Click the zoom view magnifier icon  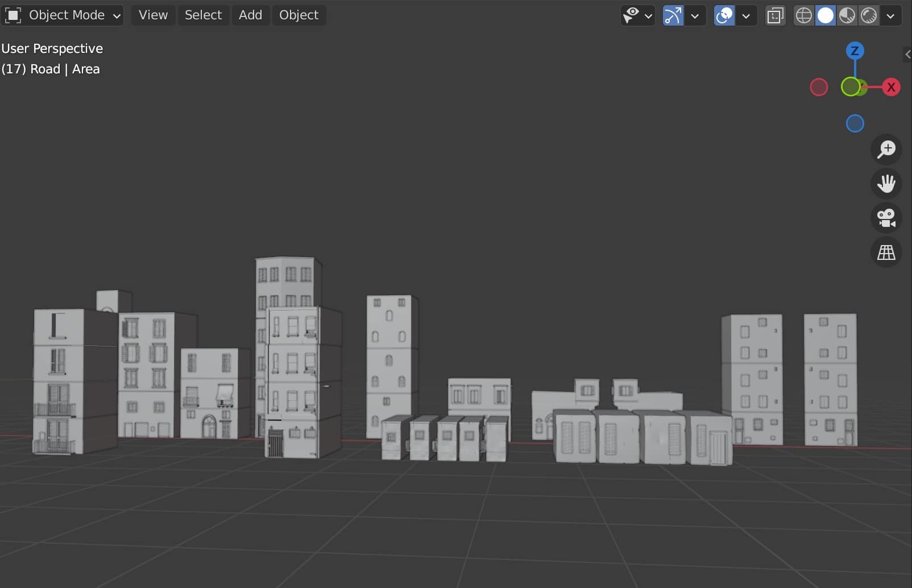pyautogui.click(x=886, y=150)
